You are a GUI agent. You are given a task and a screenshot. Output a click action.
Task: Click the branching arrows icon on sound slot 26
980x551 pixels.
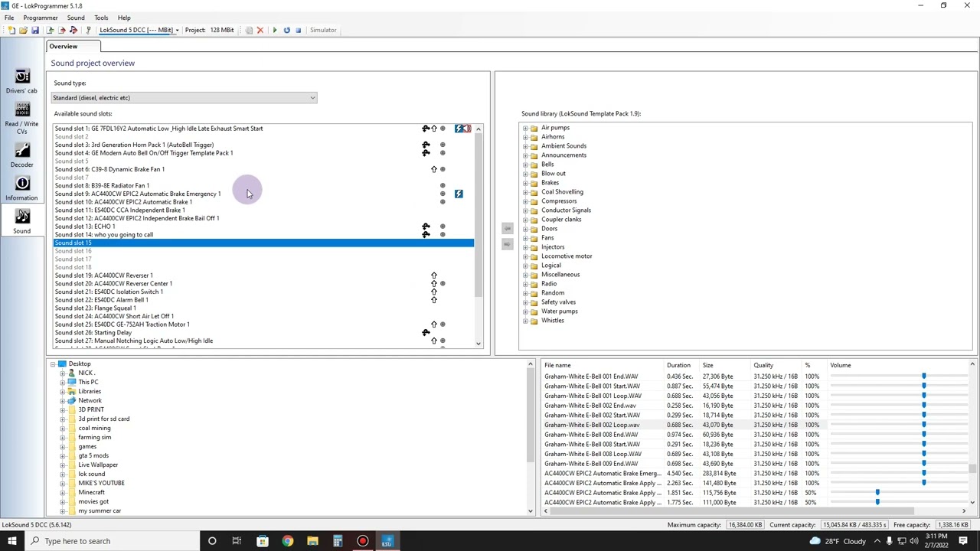pyautogui.click(x=426, y=332)
